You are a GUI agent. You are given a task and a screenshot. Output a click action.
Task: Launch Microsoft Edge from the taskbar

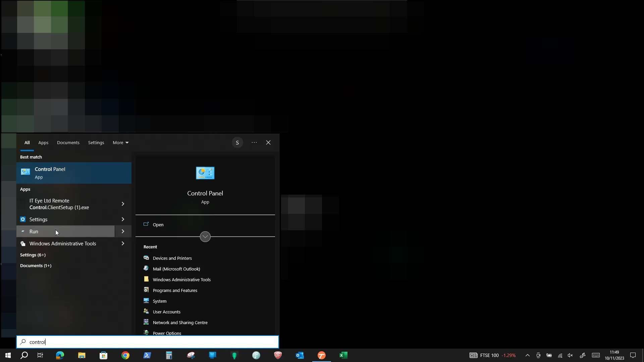pos(60,355)
